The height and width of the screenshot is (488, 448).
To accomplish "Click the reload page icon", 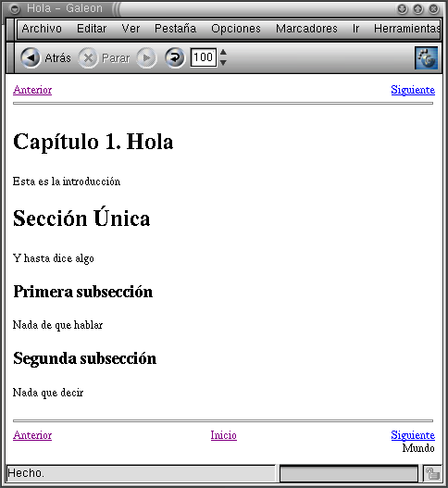I will (175, 58).
